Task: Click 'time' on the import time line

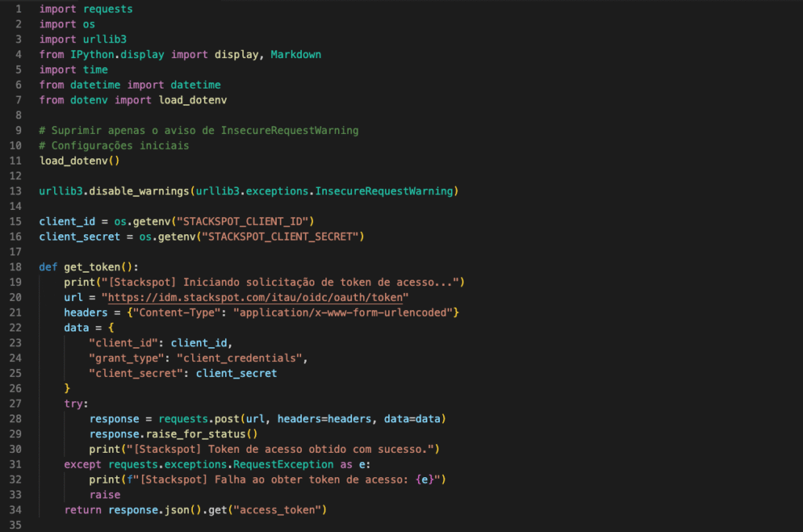Action: click(x=95, y=70)
